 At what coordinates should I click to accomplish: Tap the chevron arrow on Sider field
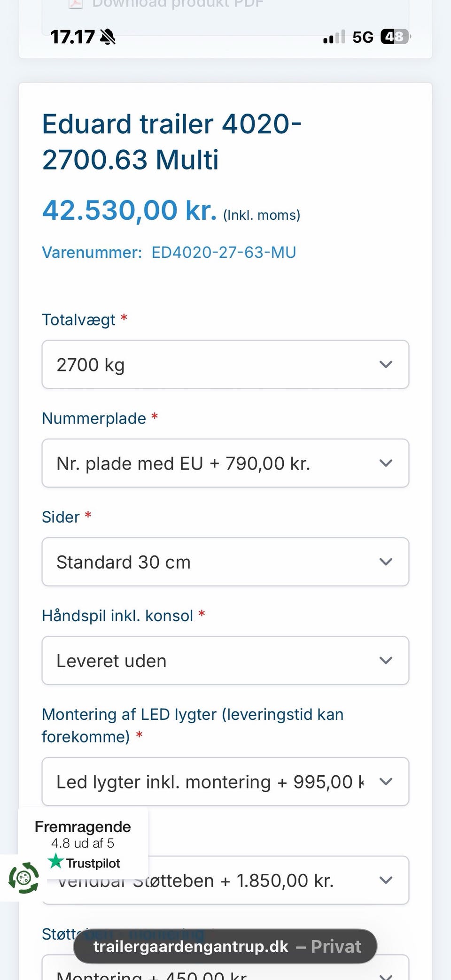coord(386,562)
